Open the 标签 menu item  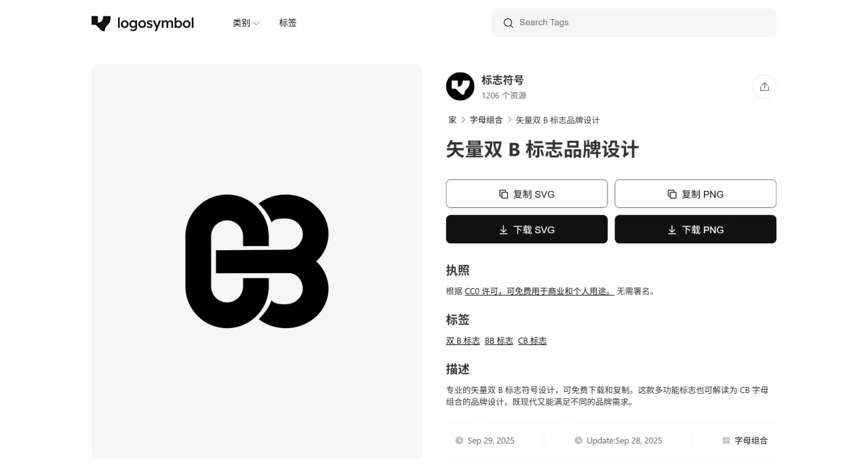click(x=288, y=23)
